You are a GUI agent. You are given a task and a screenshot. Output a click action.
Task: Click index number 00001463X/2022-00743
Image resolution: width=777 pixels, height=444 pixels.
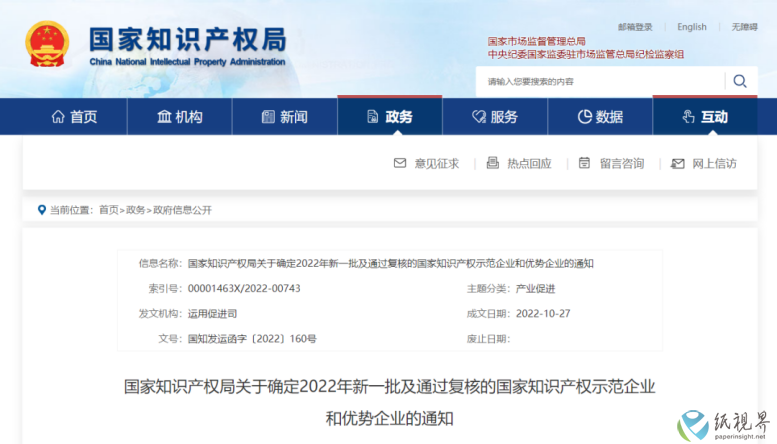click(x=244, y=288)
